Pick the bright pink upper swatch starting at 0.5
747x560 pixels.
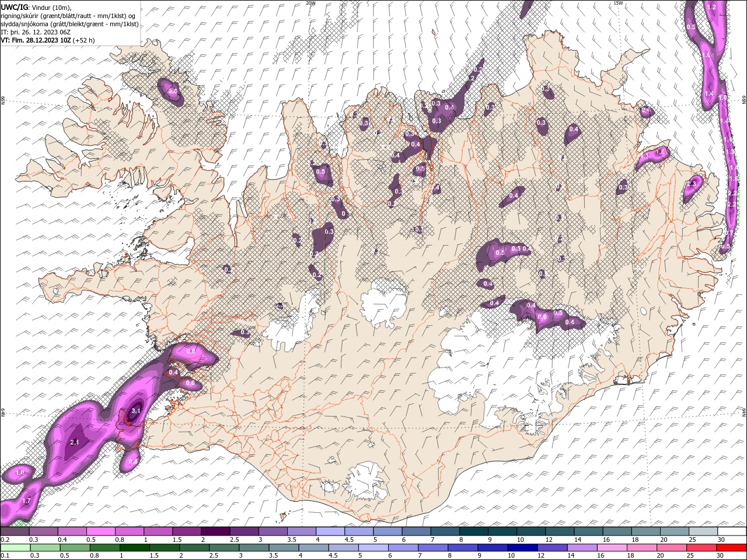point(100,531)
